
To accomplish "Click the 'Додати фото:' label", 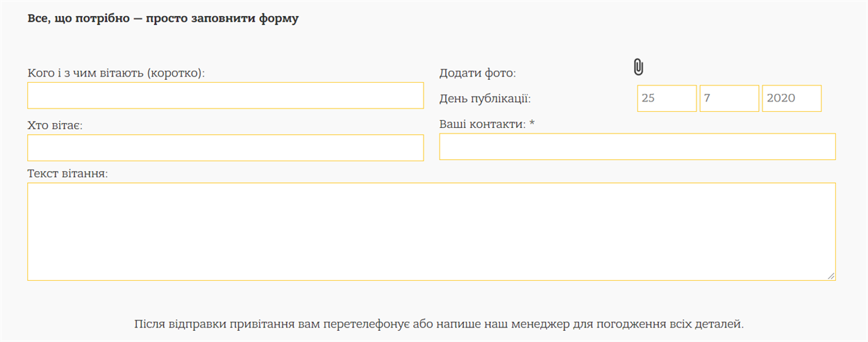I will pyautogui.click(x=478, y=73).
